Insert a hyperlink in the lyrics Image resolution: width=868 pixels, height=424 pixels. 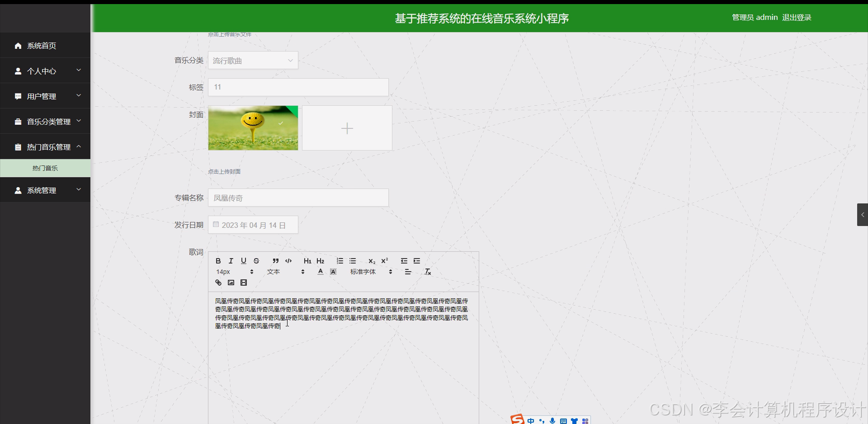point(218,283)
